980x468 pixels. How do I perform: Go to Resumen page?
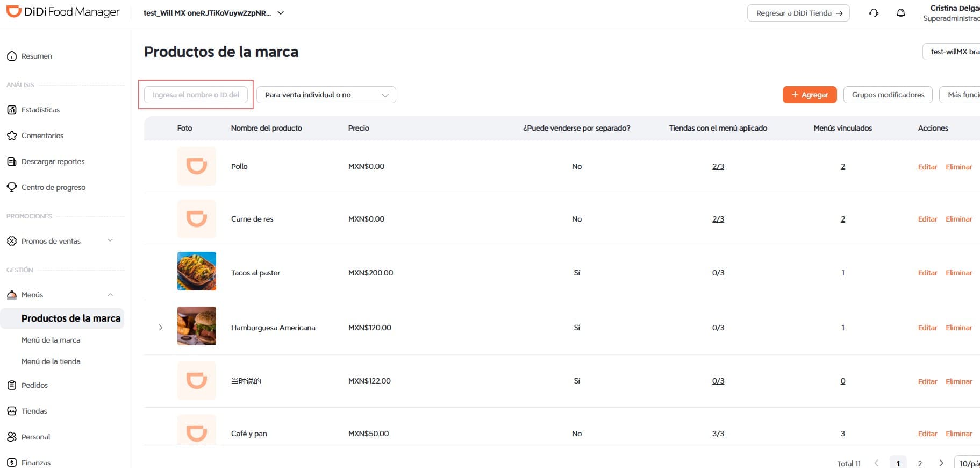pos(37,56)
